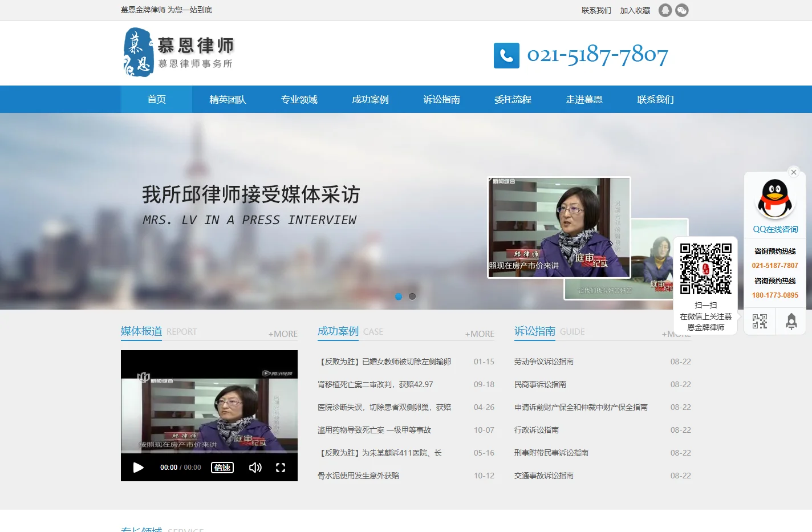Click the QR code icon in sidebar

pos(760,321)
